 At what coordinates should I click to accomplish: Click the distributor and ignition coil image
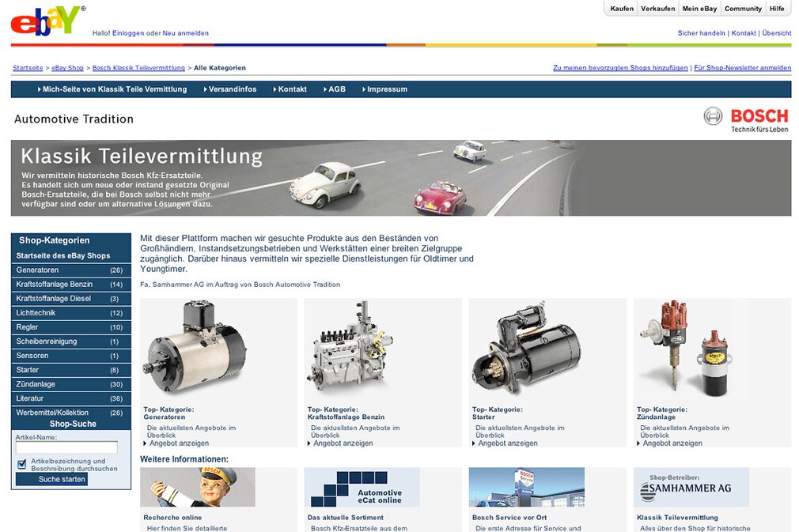685,349
